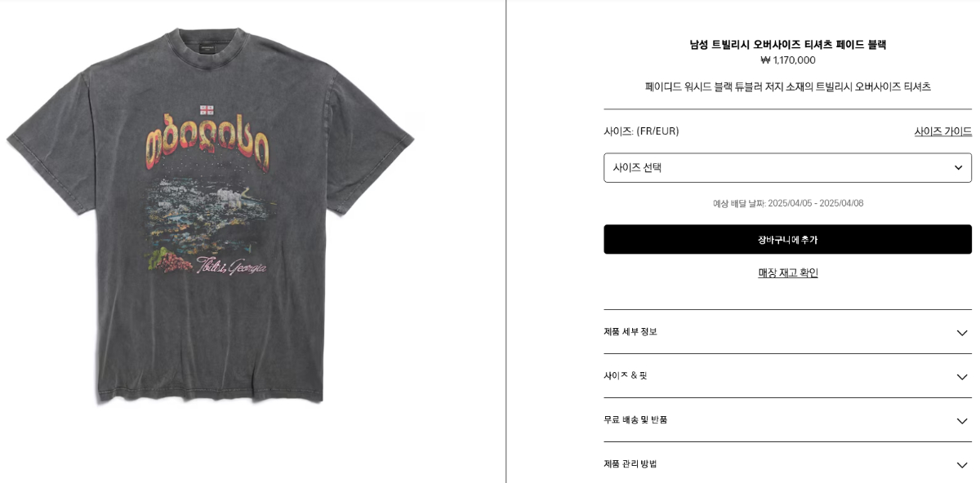The width and height of the screenshot is (980, 483).
Task: Click the down arrow inside 사이즈 선택 box
Action: pos(958,168)
